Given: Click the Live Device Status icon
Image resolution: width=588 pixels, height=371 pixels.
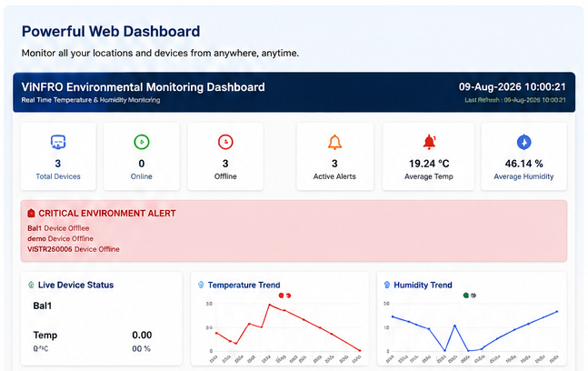Looking at the screenshot, I should click(x=31, y=286).
